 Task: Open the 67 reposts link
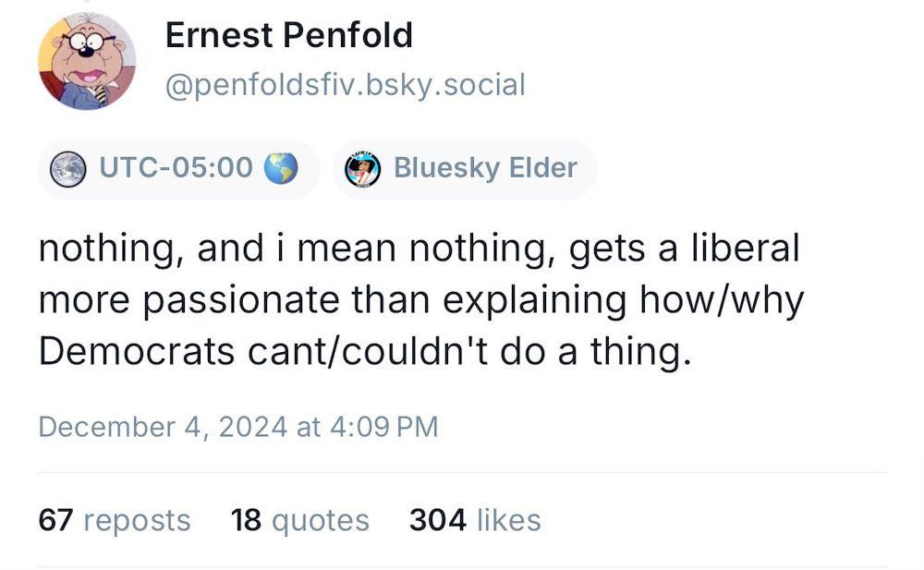click(113, 520)
